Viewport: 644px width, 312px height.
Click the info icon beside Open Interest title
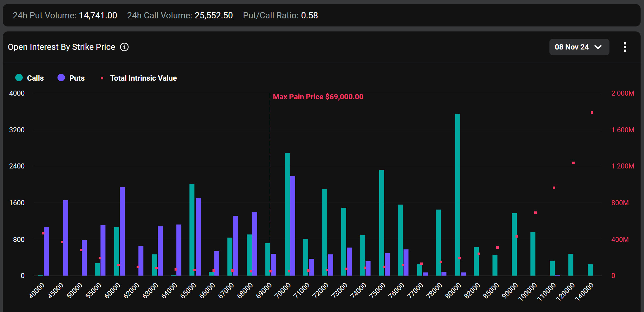[x=124, y=47]
